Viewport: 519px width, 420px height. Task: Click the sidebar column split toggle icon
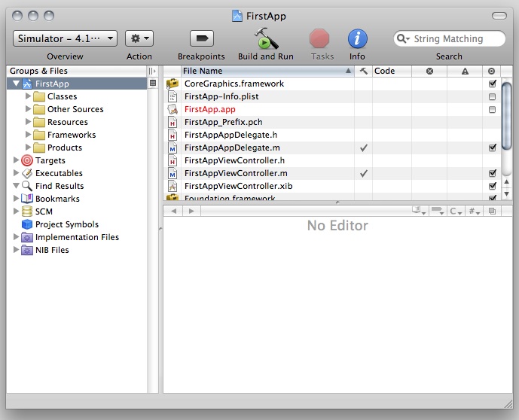[x=152, y=71]
